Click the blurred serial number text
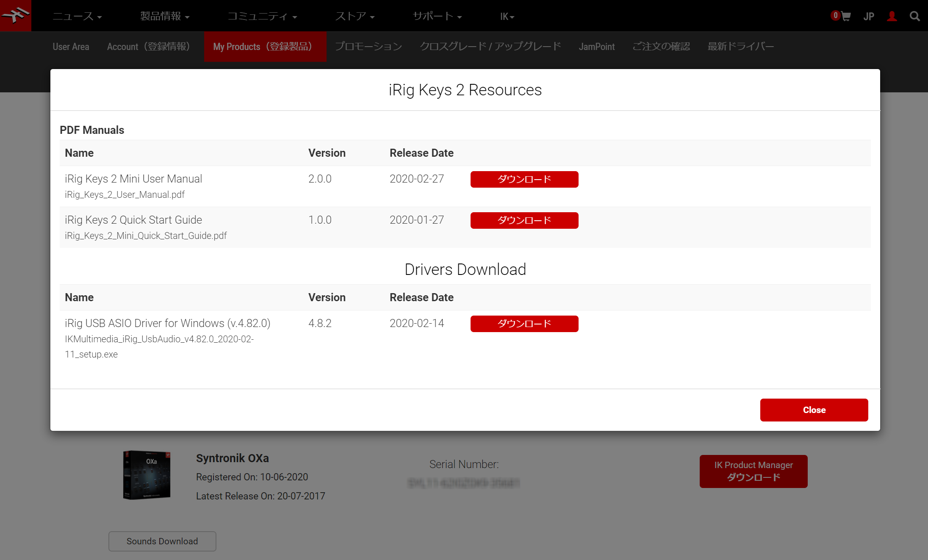The image size is (928, 560). click(463, 482)
